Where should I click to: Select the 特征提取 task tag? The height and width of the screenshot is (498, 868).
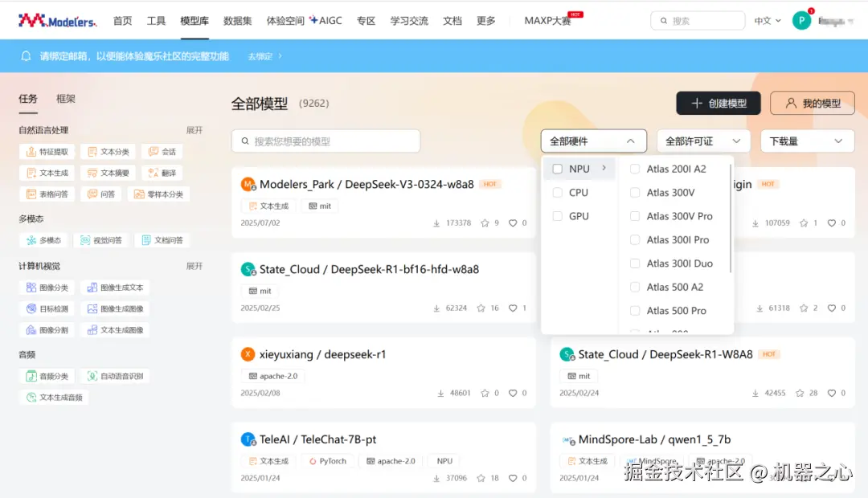47,152
